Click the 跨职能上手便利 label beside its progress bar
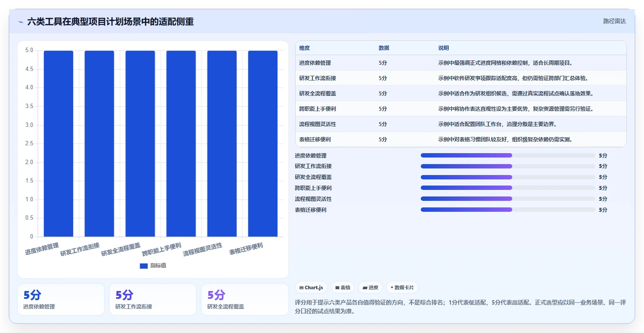 [x=313, y=188]
